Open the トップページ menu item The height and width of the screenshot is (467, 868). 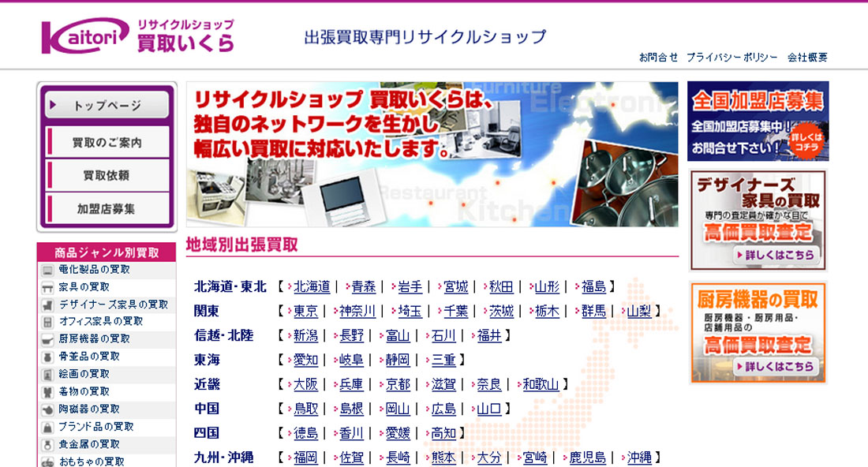coord(107,105)
